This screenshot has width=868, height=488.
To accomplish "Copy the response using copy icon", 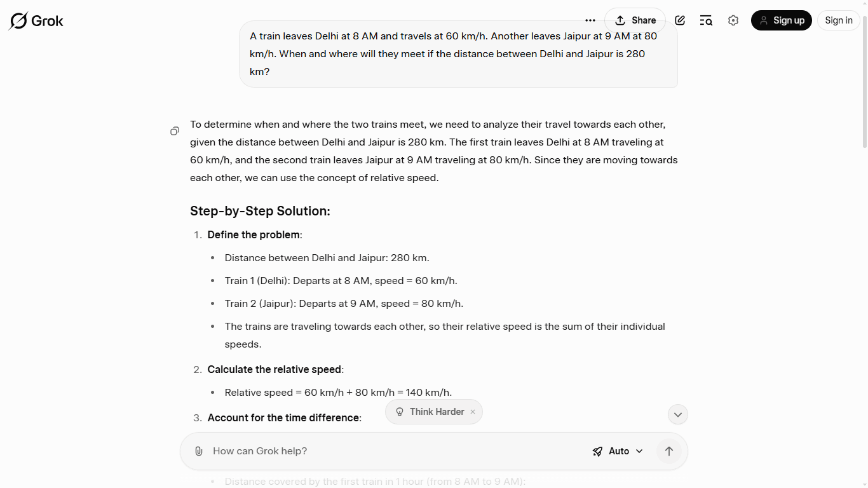I will tap(175, 131).
